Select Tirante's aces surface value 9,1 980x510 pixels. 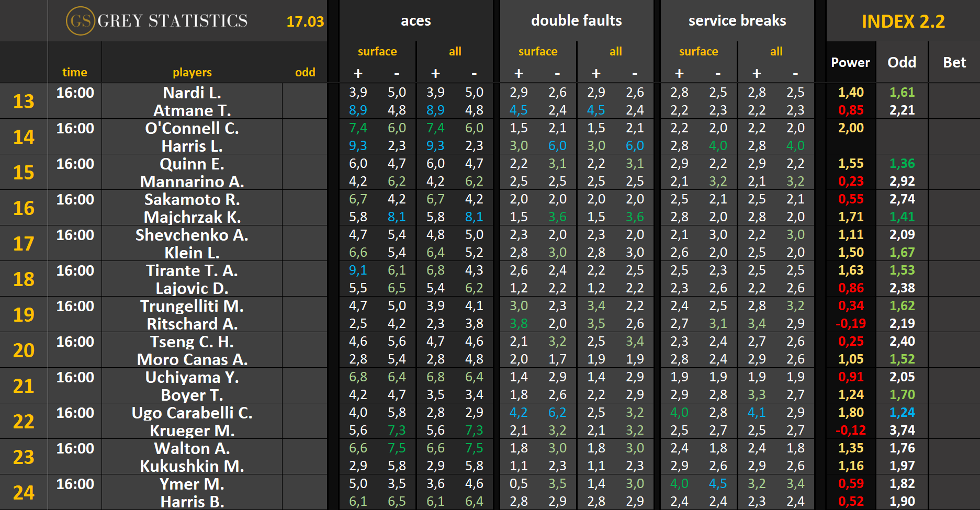pos(358,270)
